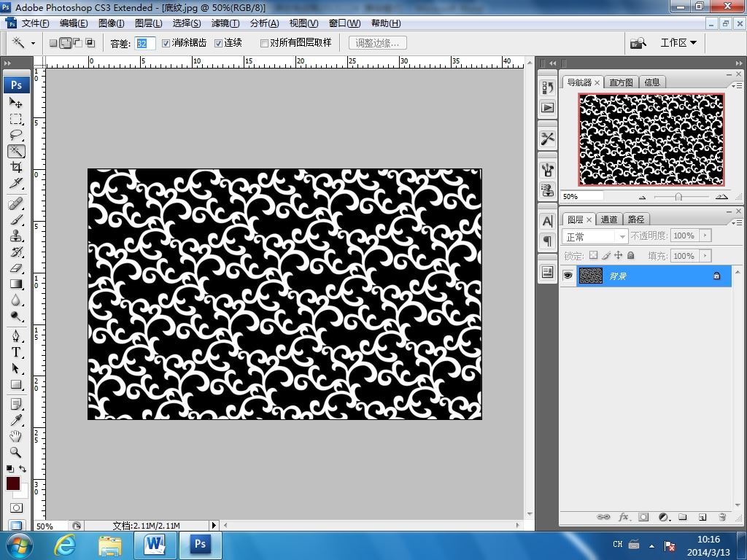
Task: Hide the 背景 layer using eye icon
Action: [568, 276]
